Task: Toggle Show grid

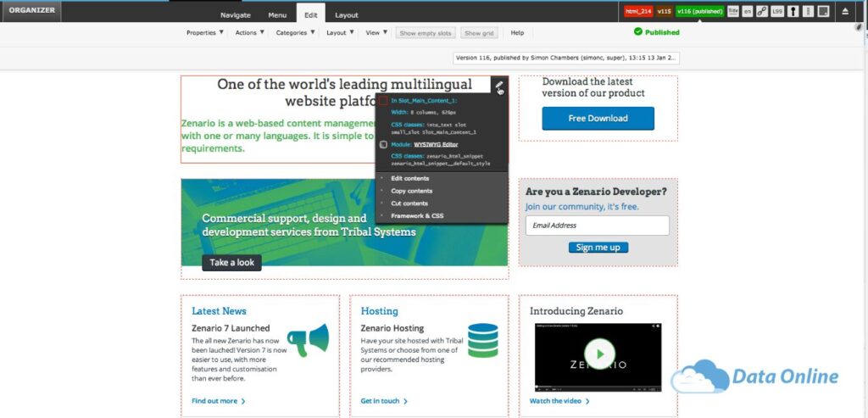Action: click(479, 33)
